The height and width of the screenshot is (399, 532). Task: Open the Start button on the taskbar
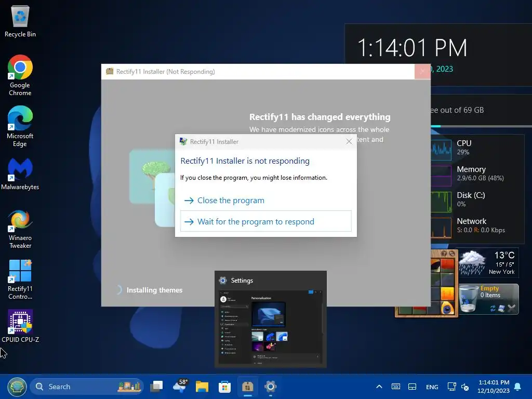click(17, 387)
